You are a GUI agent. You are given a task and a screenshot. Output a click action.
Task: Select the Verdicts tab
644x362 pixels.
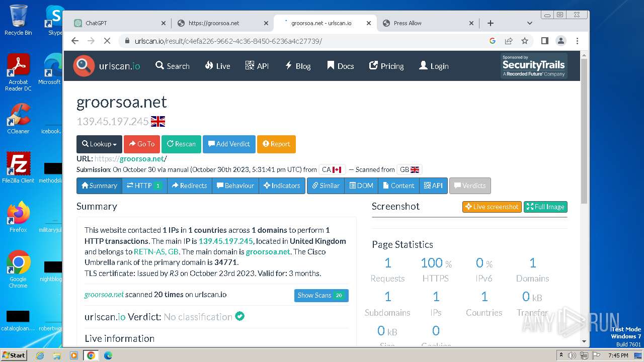pos(470,186)
